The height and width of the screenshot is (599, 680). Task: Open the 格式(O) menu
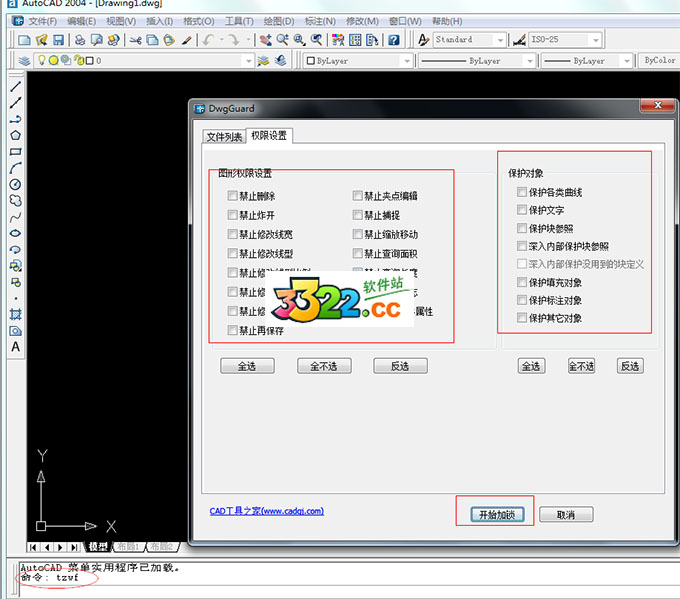coord(199,21)
